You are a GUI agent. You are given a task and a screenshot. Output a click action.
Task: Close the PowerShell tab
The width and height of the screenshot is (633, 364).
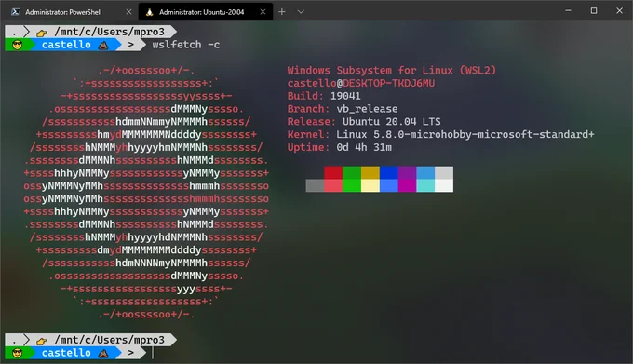coord(128,12)
